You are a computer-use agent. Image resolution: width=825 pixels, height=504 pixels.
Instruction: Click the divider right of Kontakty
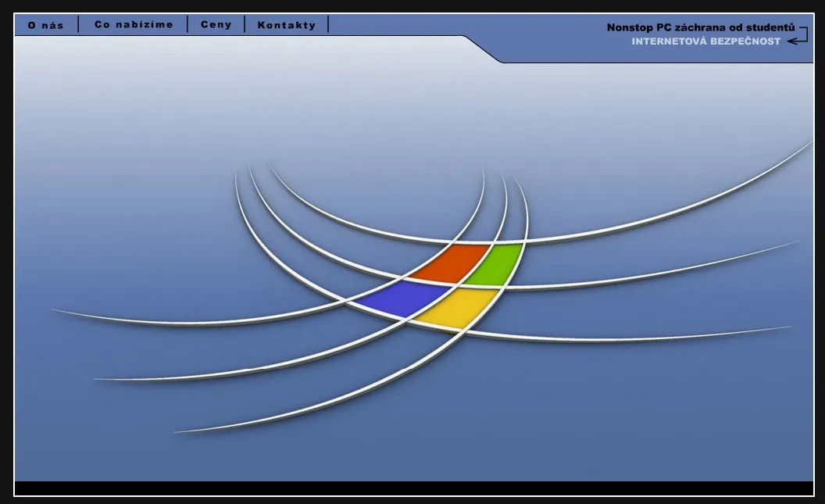coord(328,25)
